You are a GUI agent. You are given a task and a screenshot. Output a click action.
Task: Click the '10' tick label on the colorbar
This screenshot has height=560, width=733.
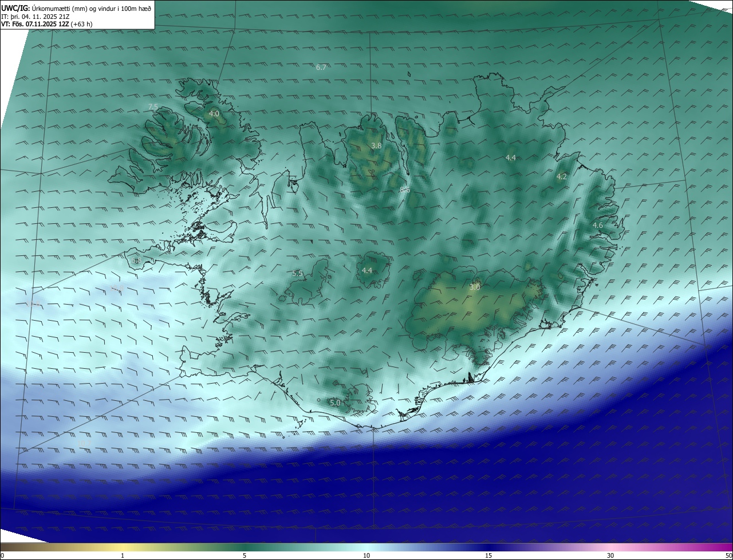(366, 555)
